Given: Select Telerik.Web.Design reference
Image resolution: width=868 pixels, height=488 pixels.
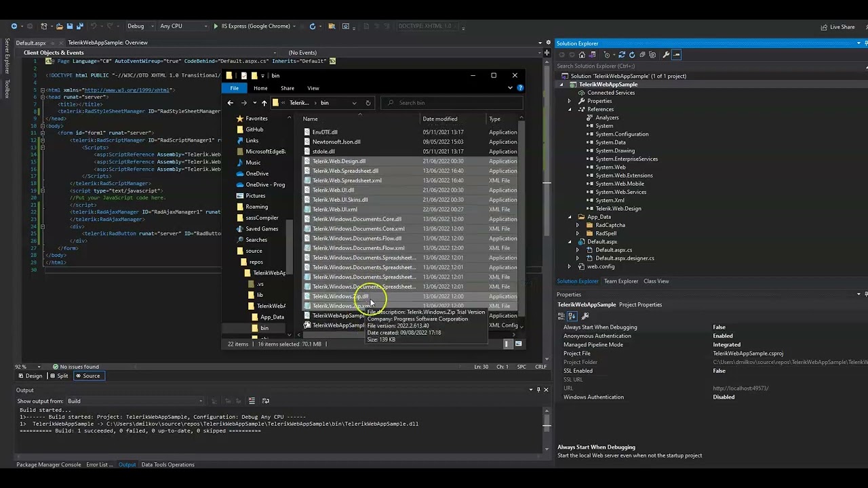Looking at the screenshot, I should pos(618,209).
